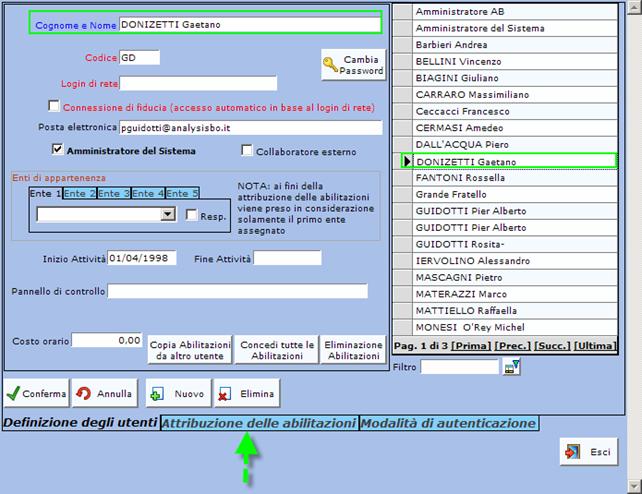Click the green checkmark Conferma button
Image resolution: width=642 pixels, height=494 pixels.
(x=37, y=393)
